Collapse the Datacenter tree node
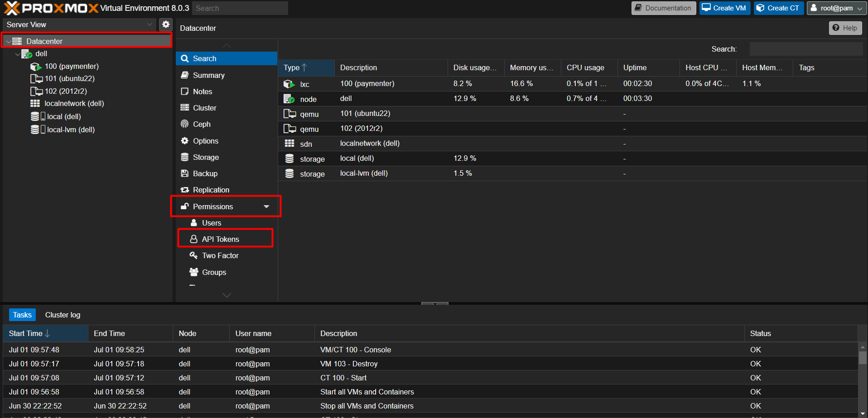Screen dimensions: 868x418 (8, 41)
